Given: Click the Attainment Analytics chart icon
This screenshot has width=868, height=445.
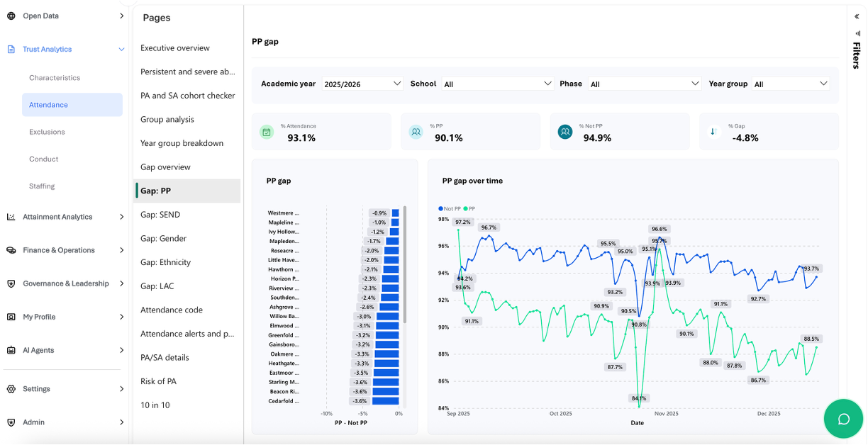Looking at the screenshot, I should pyautogui.click(x=11, y=217).
